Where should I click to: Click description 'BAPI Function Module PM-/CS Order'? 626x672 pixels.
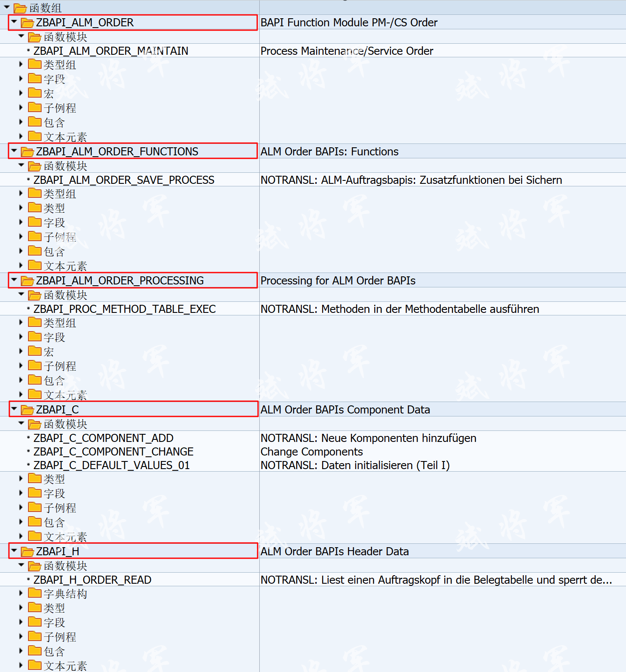[x=349, y=22]
